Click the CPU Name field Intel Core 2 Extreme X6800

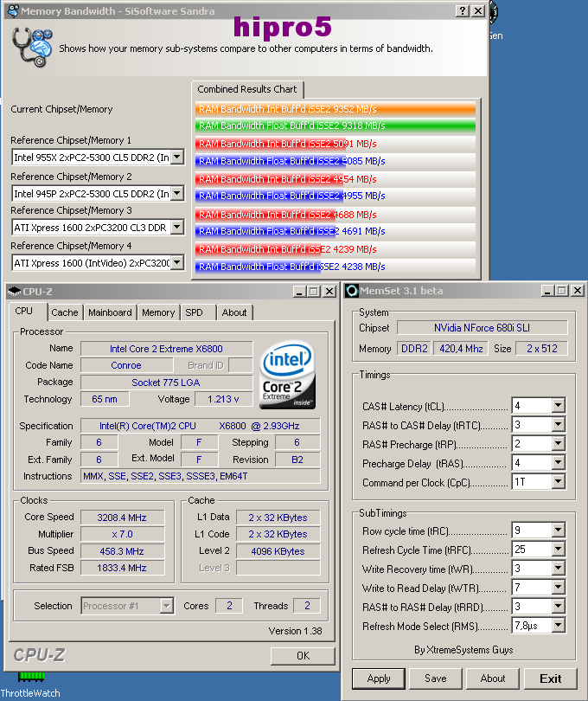(166, 349)
